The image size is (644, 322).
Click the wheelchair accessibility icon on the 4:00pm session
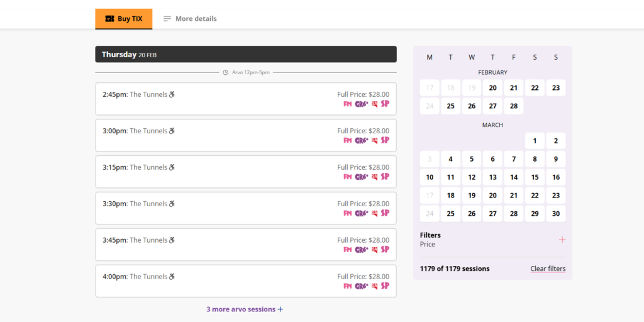click(x=172, y=277)
